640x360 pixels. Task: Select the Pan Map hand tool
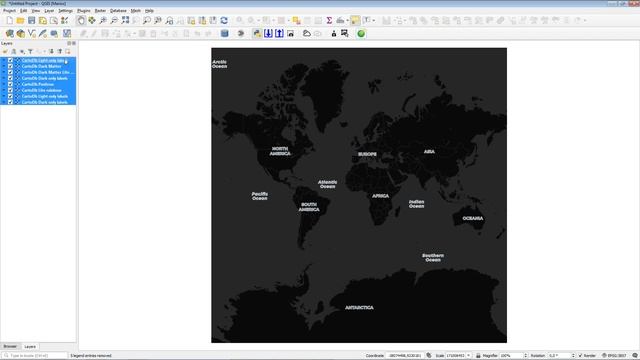(x=81, y=20)
